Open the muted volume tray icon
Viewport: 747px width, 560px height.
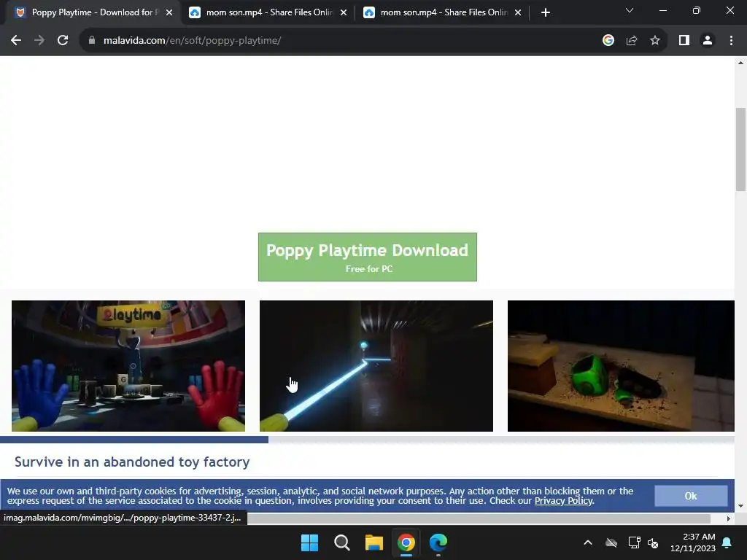[x=653, y=542]
